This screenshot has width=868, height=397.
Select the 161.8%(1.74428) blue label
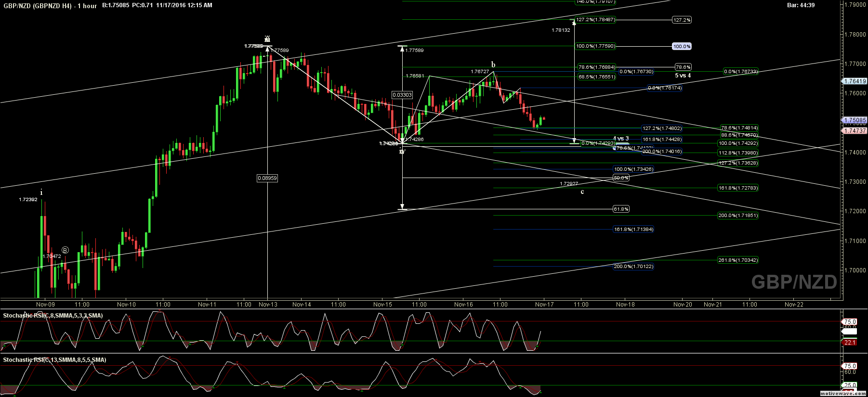662,140
